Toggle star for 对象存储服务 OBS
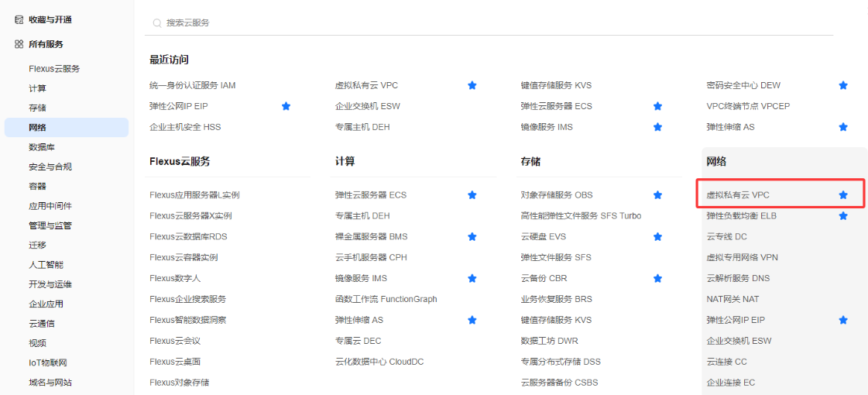 pos(657,195)
